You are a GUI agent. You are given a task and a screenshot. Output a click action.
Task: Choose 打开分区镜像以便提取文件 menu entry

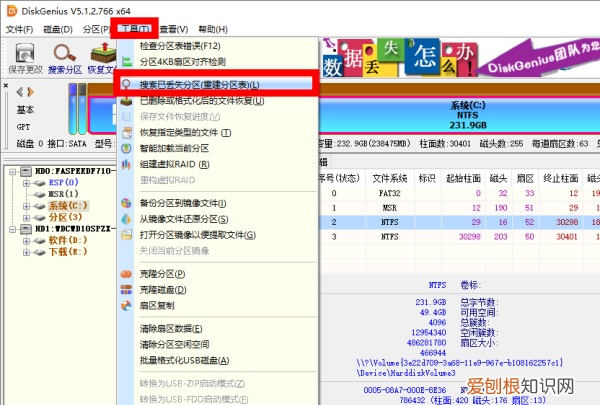(x=218, y=235)
